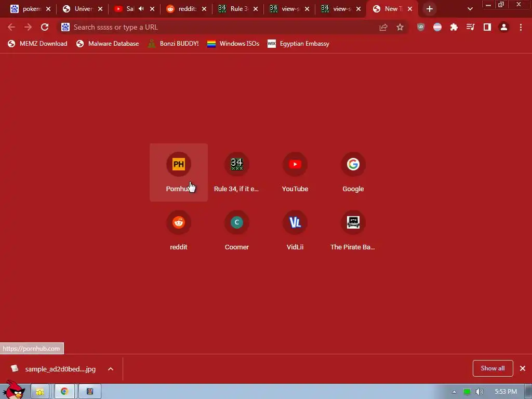Open the media controls playlist icon
The width and height of the screenshot is (532, 399).
point(471,27)
